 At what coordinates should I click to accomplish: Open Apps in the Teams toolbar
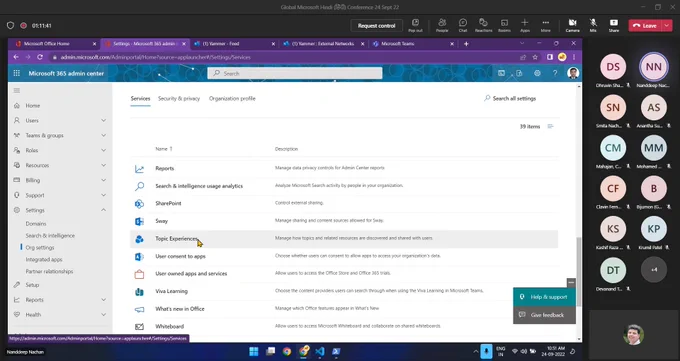(525, 25)
